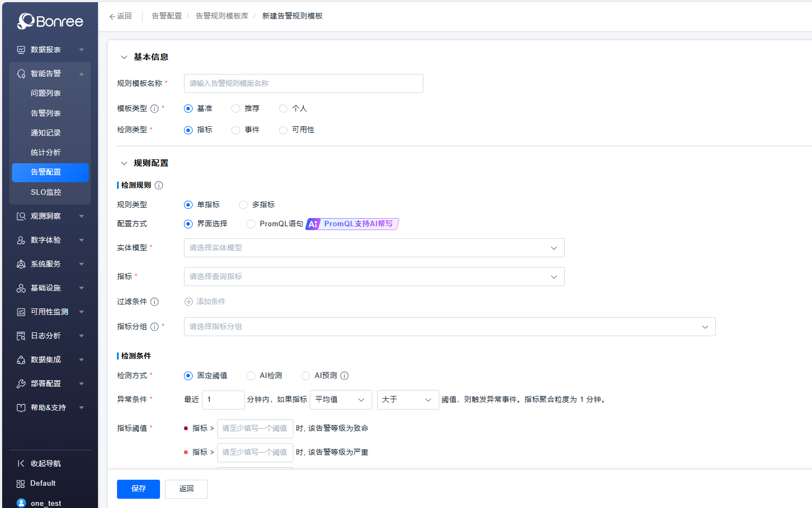Click the 告警规则模板库 breadcrumb link

[222, 16]
